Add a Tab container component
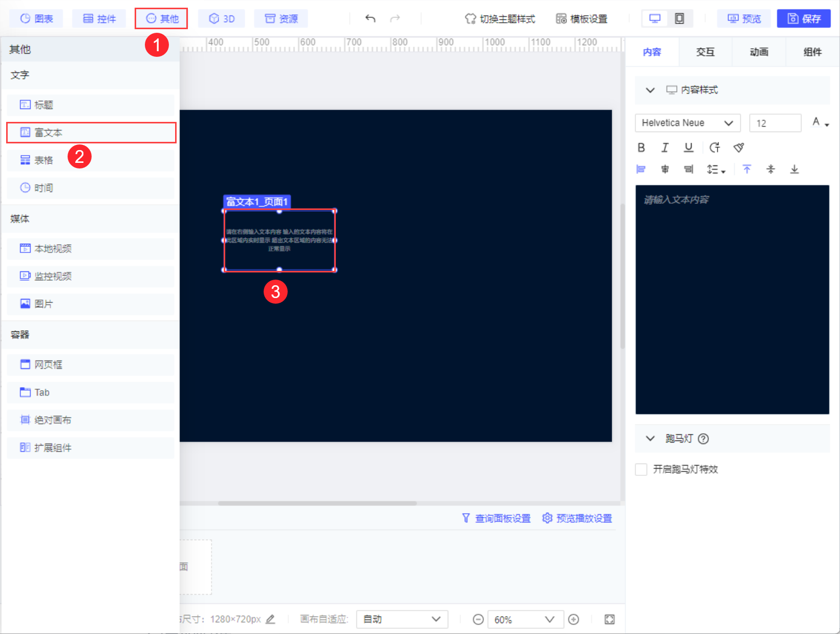This screenshot has height=634, width=840. [91, 393]
